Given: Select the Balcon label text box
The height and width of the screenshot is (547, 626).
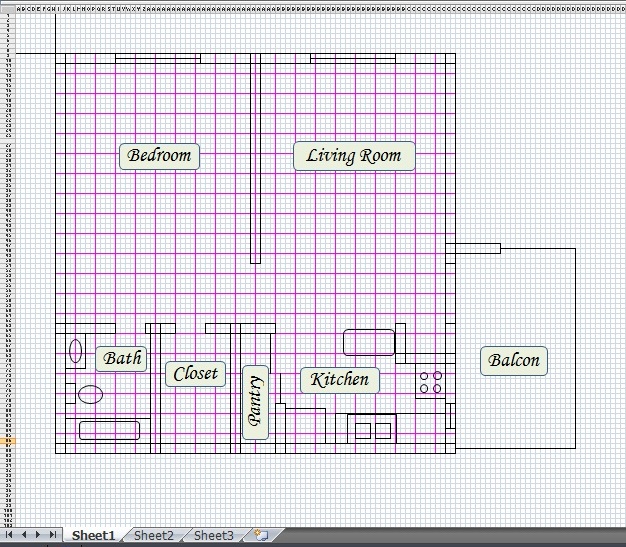Looking at the screenshot, I should pos(514,361).
